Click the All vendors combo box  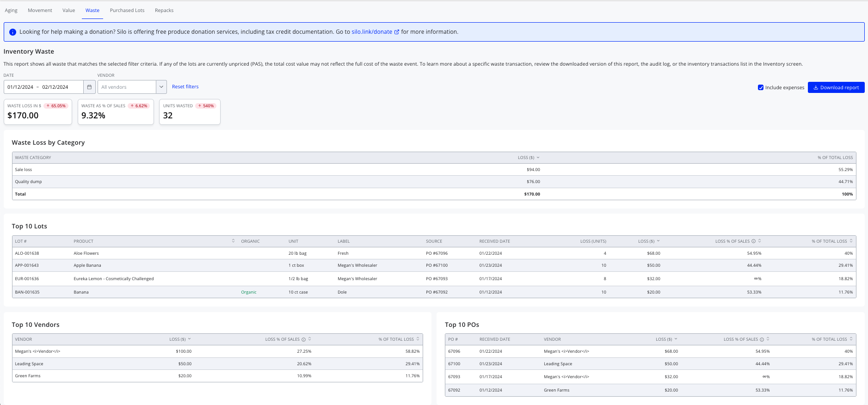pos(127,87)
